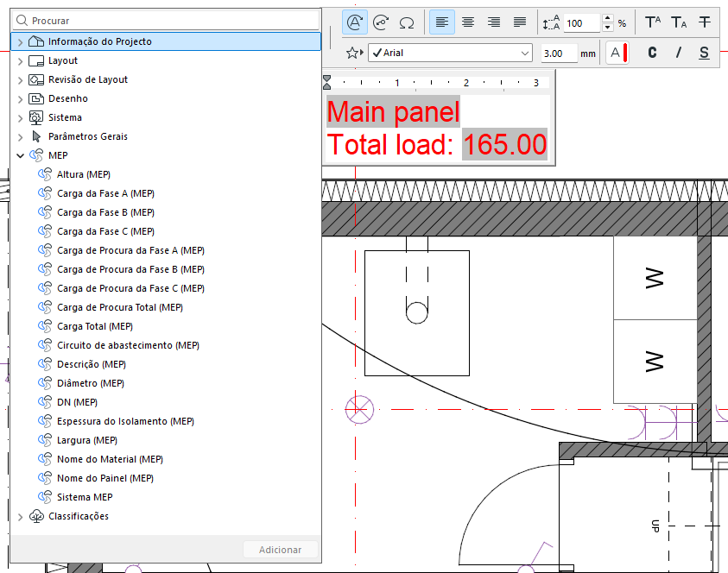Open the Favorites star button
The height and width of the screenshot is (573, 728).
coord(354,53)
